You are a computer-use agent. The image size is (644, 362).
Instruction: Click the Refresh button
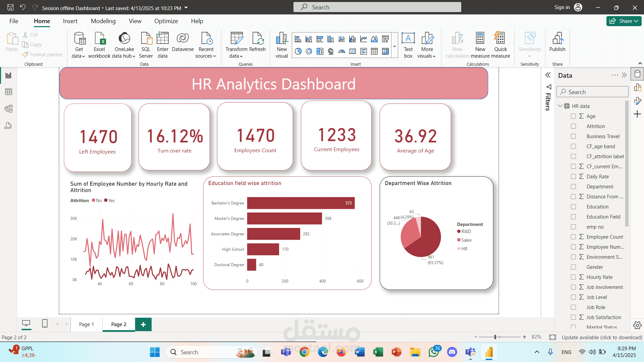pyautogui.click(x=258, y=42)
